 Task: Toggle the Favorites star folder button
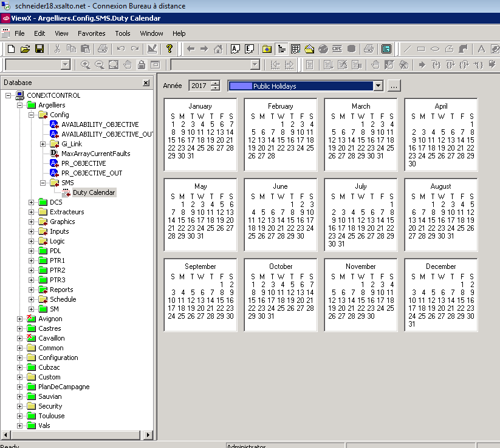click(267, 49)
